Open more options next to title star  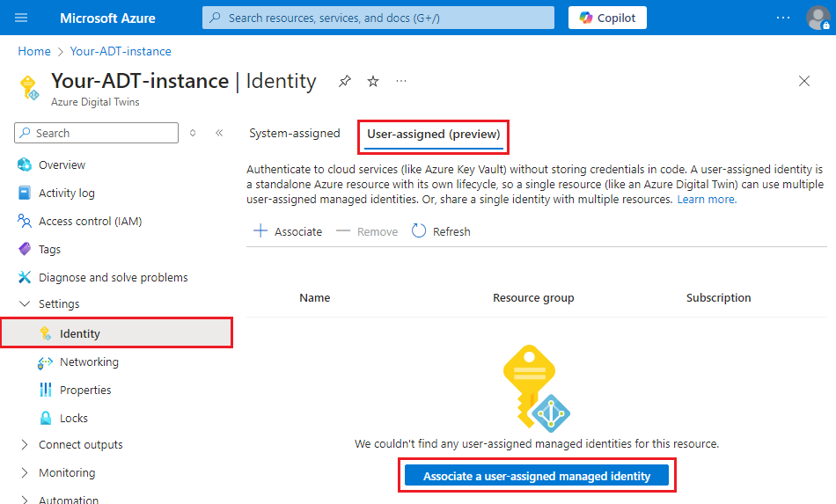coord(401,81)
